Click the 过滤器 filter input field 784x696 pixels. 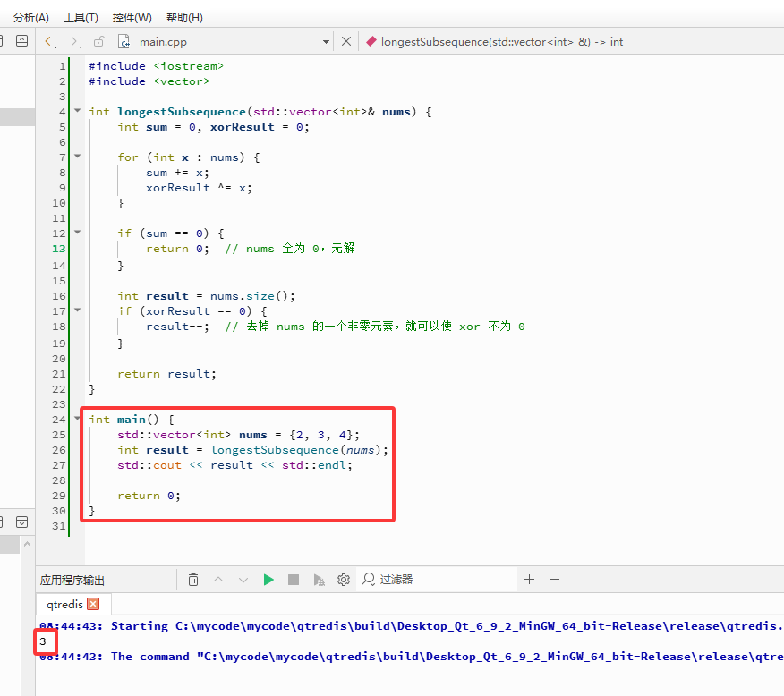click(437, 580)
